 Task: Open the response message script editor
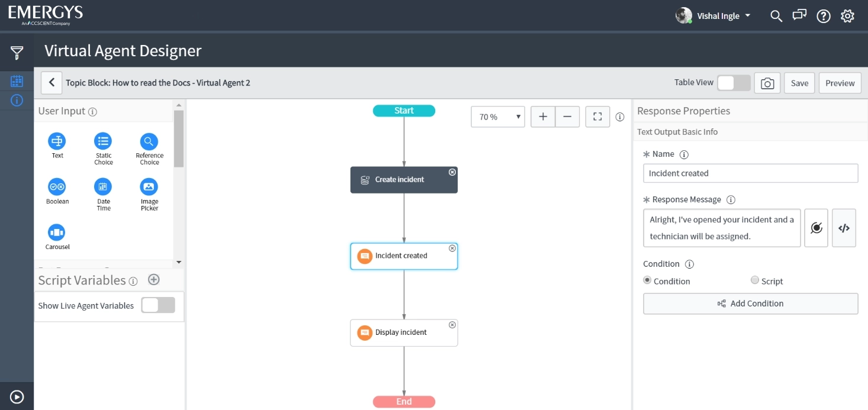pyautogui.click(x=844, y=228)
